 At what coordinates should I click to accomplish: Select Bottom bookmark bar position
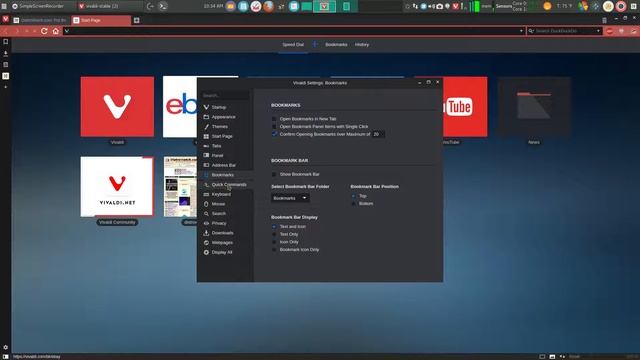point(354,203)
